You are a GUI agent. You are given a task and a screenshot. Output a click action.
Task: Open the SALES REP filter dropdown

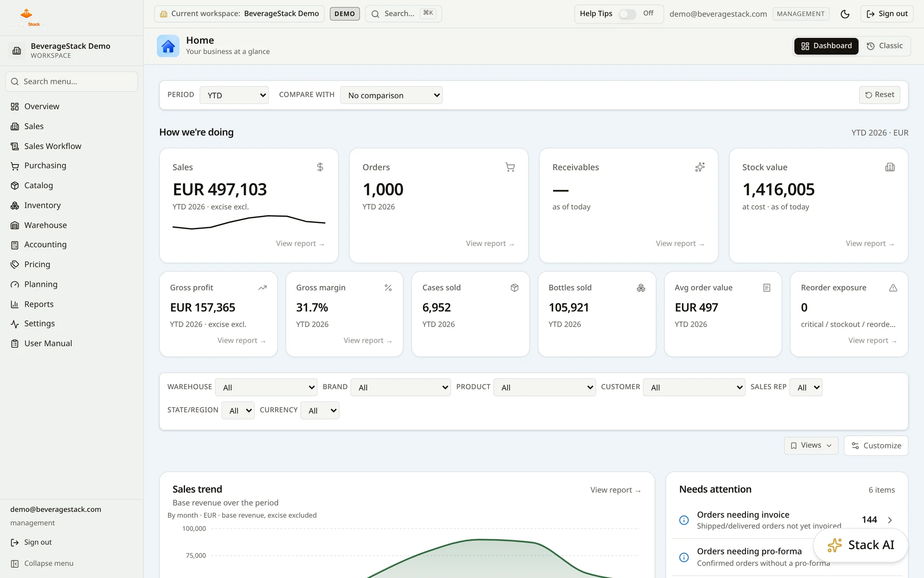[806, 387]
